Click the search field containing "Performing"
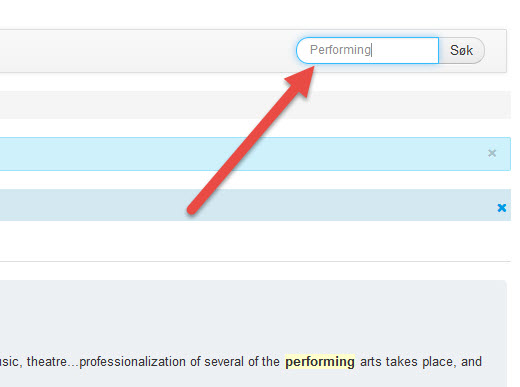Screen dimensions: 520x387 367,50
